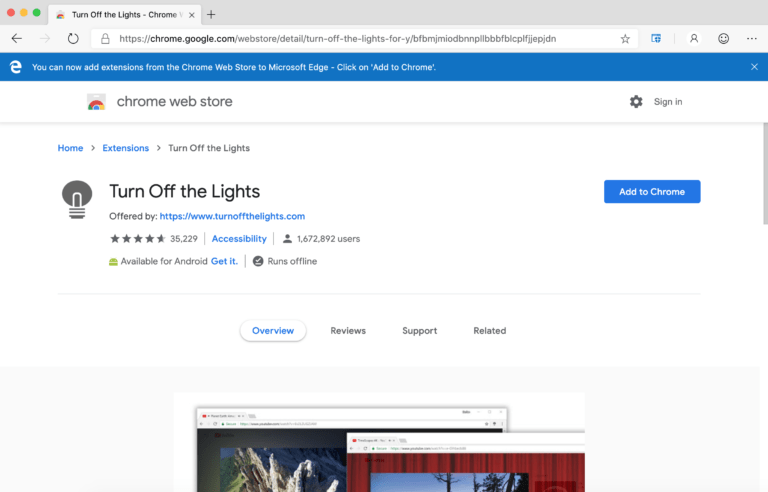
Task: Open the three-dot browser menu
Action: (x=752, y=38)
